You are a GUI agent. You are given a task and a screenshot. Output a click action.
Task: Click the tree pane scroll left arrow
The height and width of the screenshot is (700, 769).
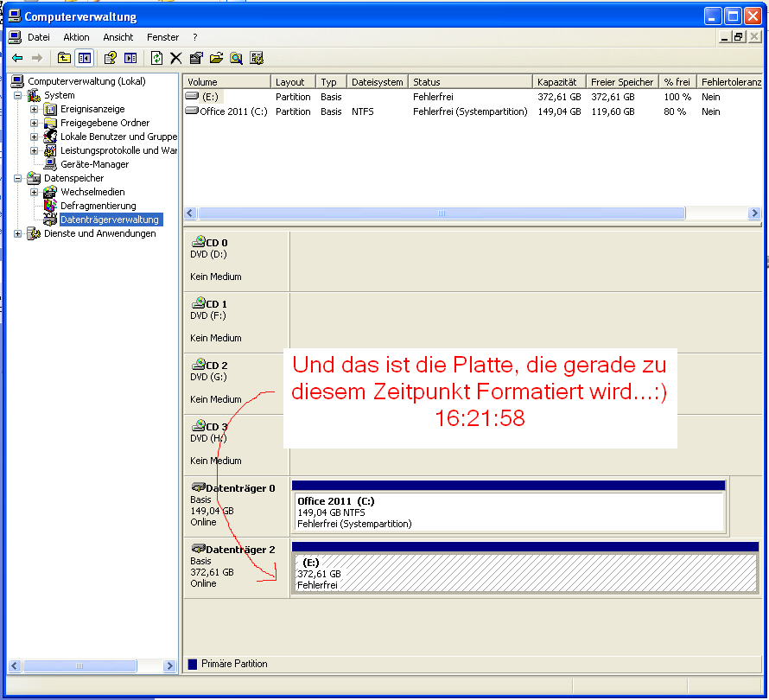point(14,665)
